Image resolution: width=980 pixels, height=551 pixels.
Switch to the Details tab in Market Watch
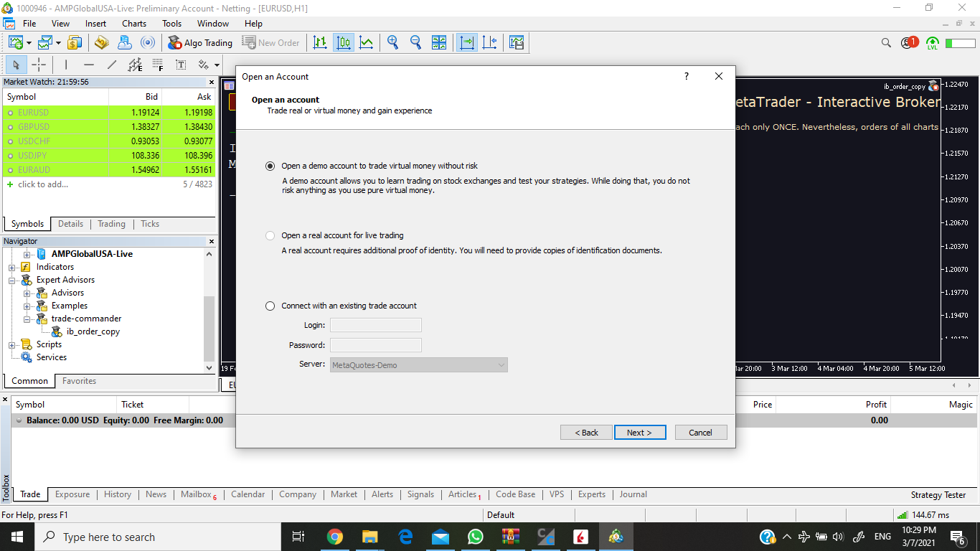[x=70, y=224]
